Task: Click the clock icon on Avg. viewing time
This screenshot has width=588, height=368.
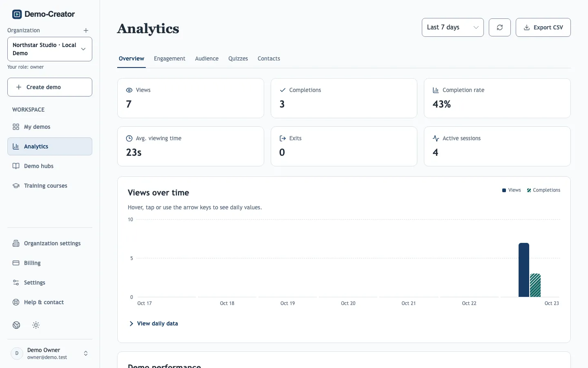Action: pos(129,138)
